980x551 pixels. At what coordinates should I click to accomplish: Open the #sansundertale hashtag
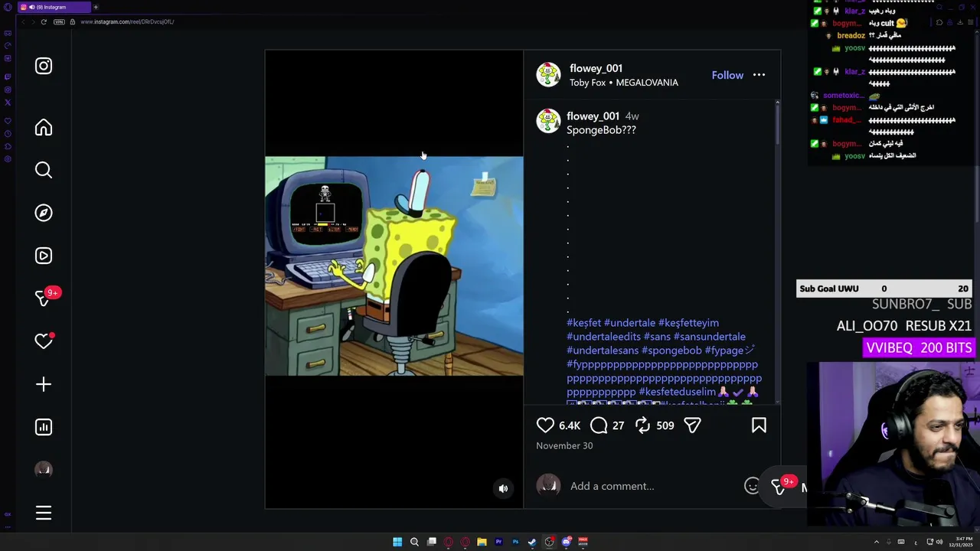tap(710, 337)
